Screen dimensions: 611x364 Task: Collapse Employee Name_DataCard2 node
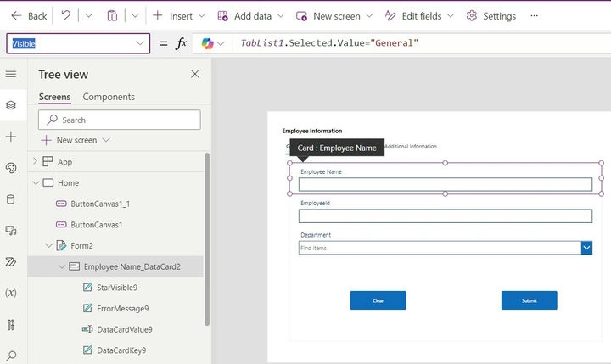(62, 266)
